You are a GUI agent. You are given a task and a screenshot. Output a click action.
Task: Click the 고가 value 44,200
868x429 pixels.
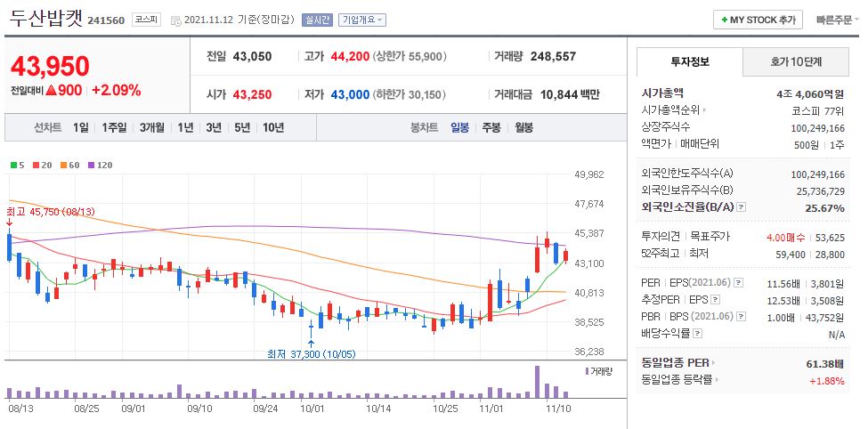point(350,56)
